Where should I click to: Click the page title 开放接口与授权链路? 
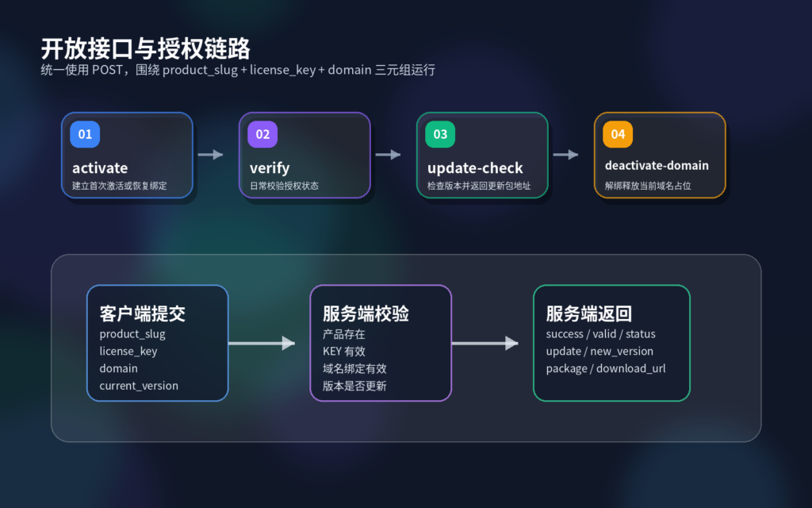[x=145, y=48]
